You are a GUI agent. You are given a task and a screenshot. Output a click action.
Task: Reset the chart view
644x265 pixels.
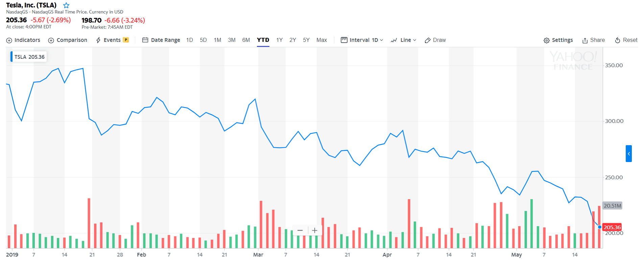point(626,40)
